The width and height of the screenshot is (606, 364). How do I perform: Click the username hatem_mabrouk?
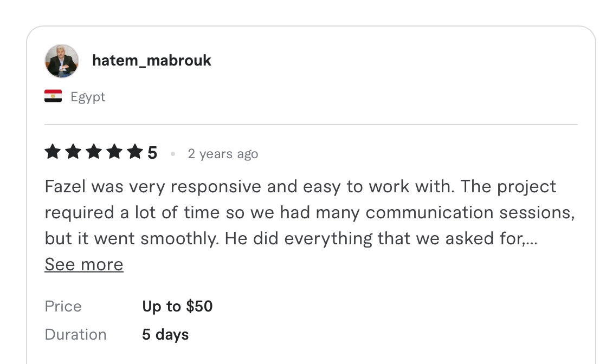click(151, 60)
